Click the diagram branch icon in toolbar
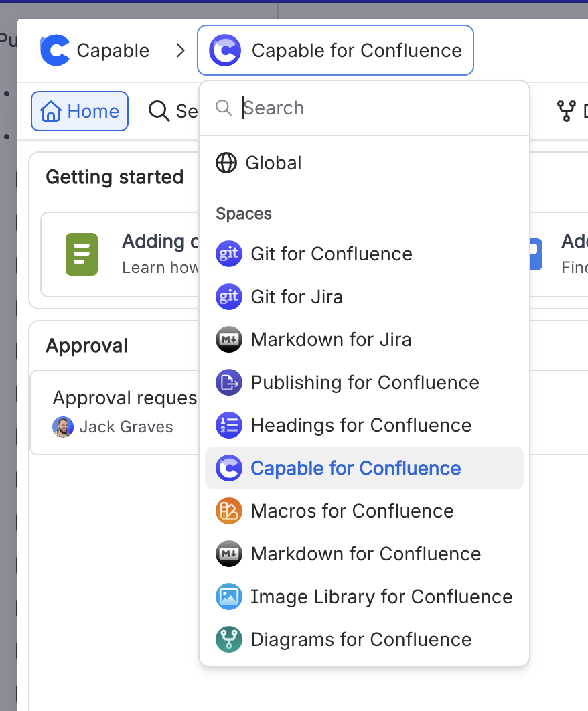Image resolution: width=588 pixels, height=711 pixels. (567, 111)
